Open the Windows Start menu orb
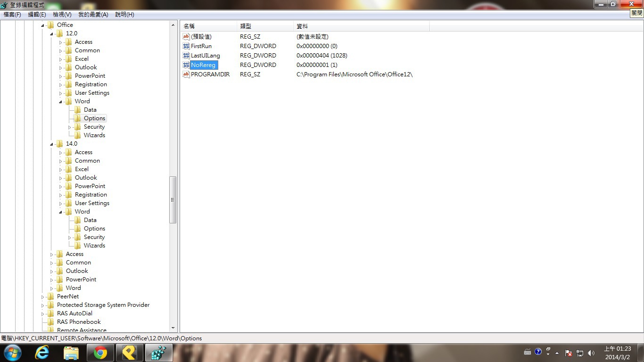This screenshot has height=362, width=644. [x=12, y=353]
